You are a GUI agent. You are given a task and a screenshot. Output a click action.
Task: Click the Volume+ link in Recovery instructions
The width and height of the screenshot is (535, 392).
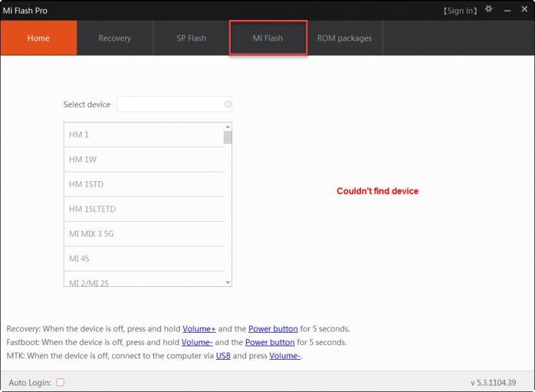199,329
